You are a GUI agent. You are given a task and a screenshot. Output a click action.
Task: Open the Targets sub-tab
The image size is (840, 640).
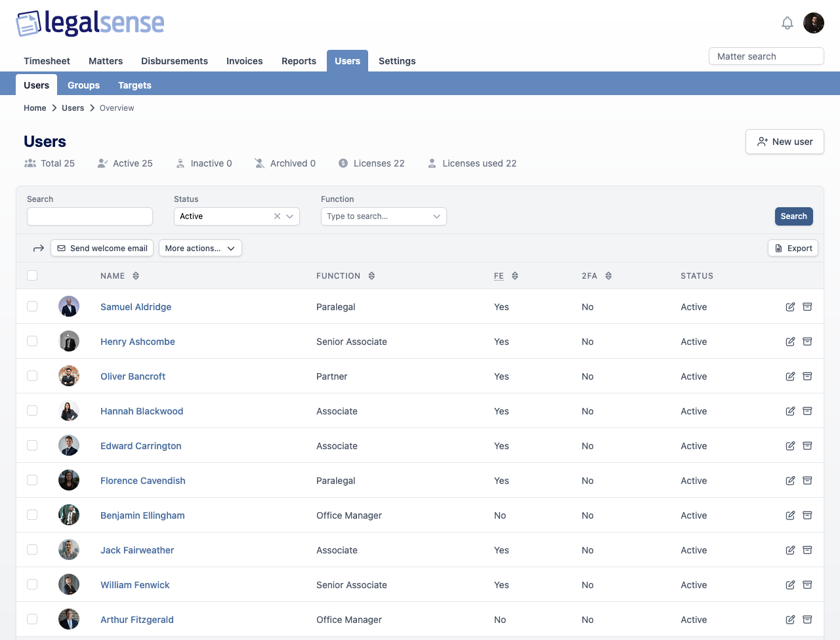tap(135, 85)
